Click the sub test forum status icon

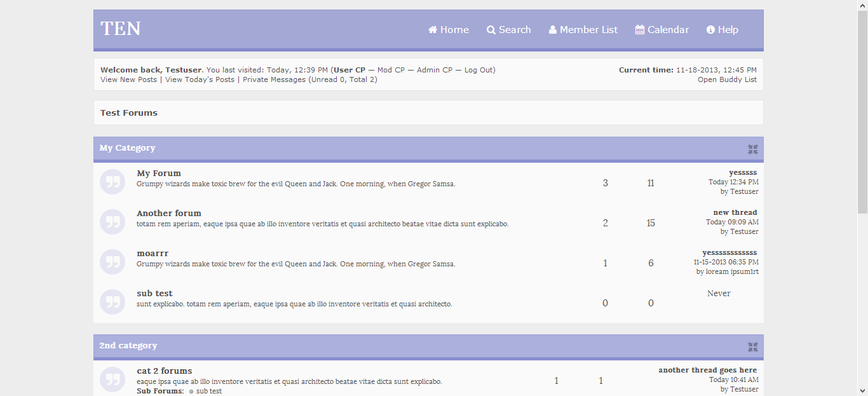click(112, 302)
